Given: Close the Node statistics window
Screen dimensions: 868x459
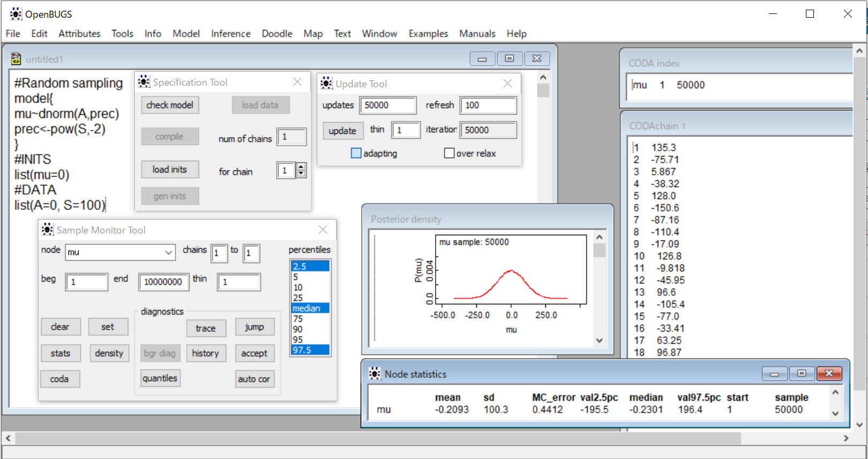Looking at the screenshot, I should tap(829, 373).
